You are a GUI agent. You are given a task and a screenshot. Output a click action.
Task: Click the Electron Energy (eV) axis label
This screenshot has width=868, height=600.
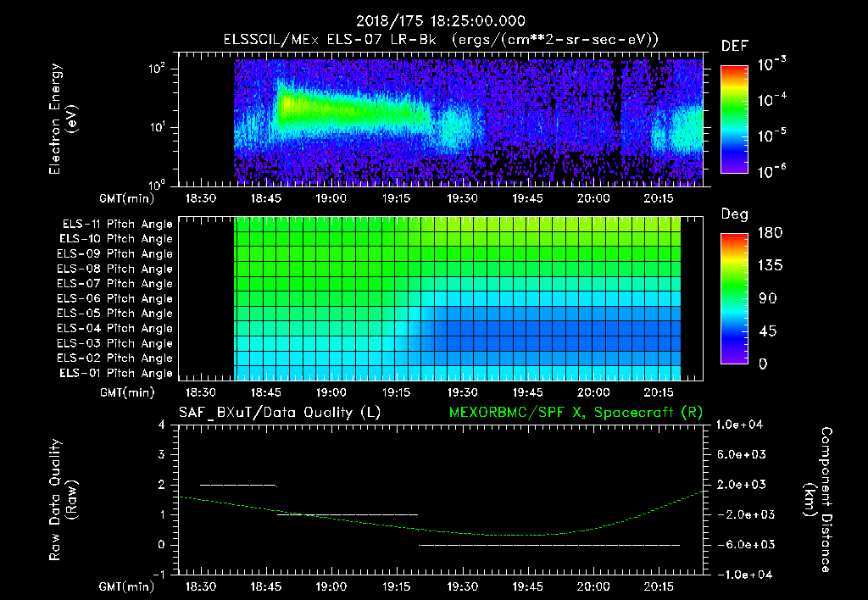(x=63, y=119)
